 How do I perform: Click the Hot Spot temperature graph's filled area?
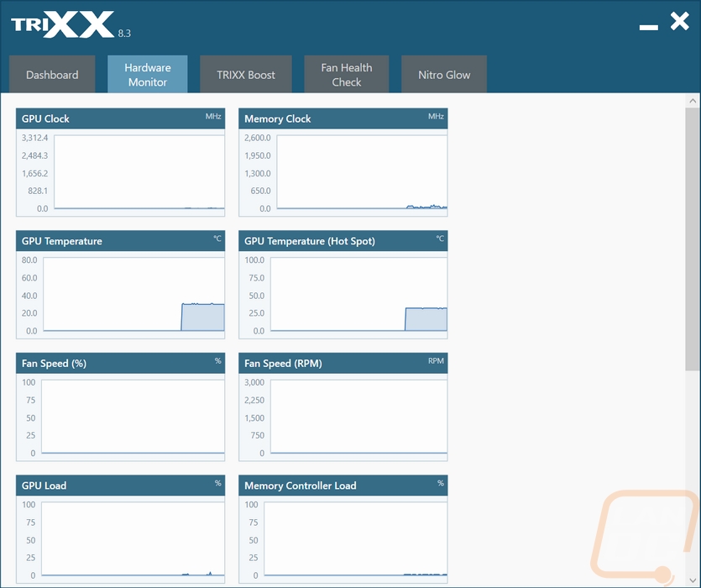tap(426, 319)
